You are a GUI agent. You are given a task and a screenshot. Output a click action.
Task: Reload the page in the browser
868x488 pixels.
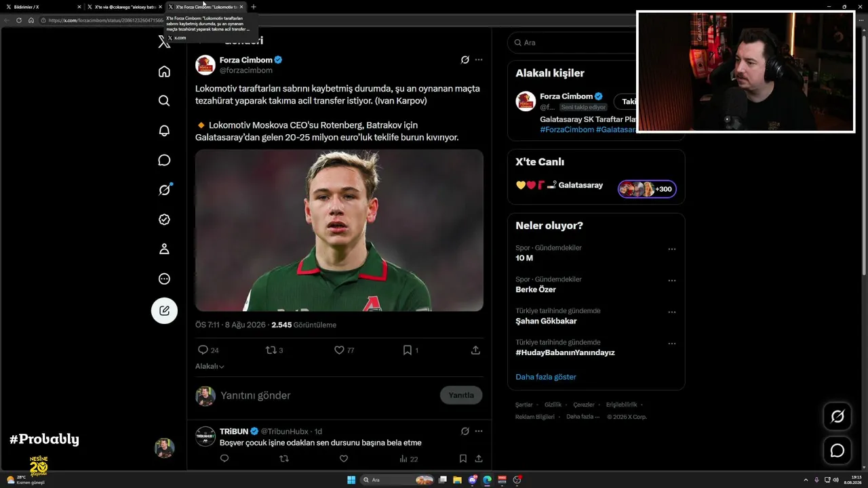[x=19, y=20]
